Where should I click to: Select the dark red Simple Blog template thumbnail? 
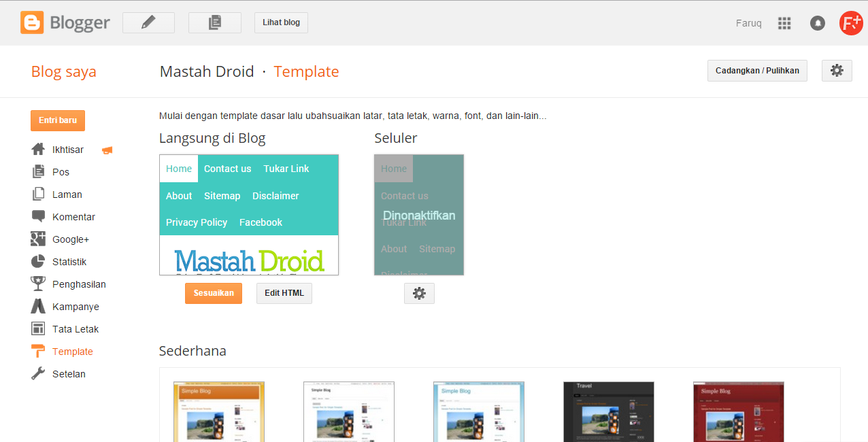pos(739,411)
